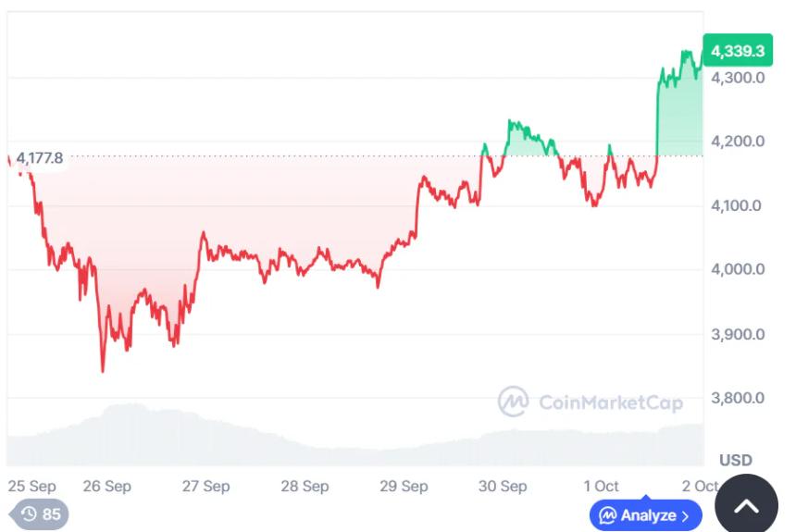
Task: Click the history clock icon showing 85
Action: point(29,513)
